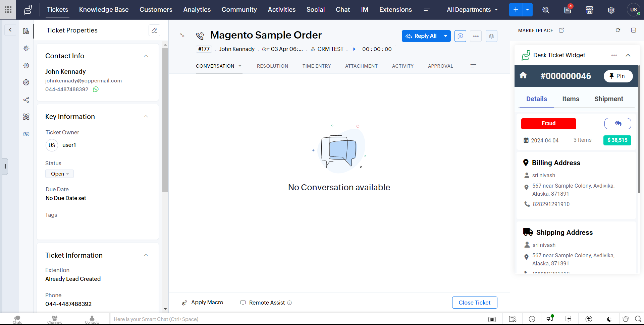This screenshot has height=325, width=644.
Task: Click the search magnifier in top bar
Action: [546, 10]
